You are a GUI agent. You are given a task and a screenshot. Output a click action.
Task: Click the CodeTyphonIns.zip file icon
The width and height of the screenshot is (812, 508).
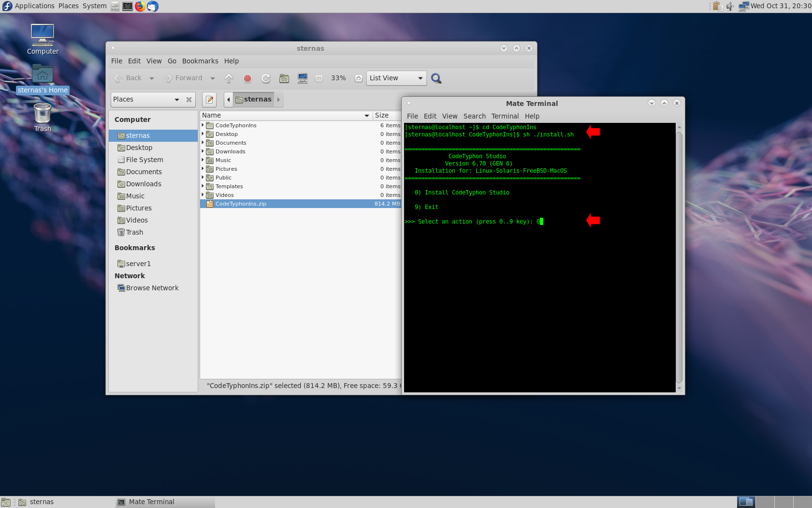[210, 204]
